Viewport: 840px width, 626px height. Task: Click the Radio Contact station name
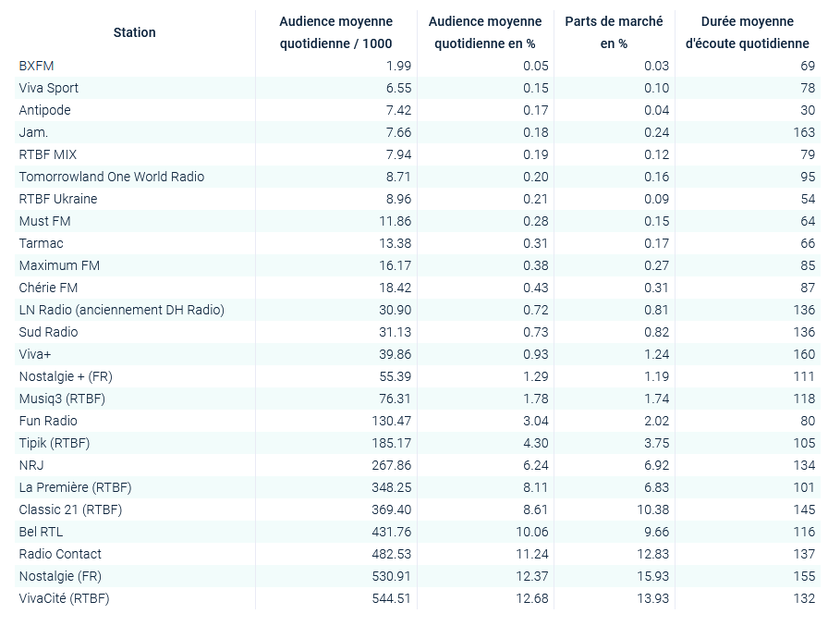pos(60,554)
